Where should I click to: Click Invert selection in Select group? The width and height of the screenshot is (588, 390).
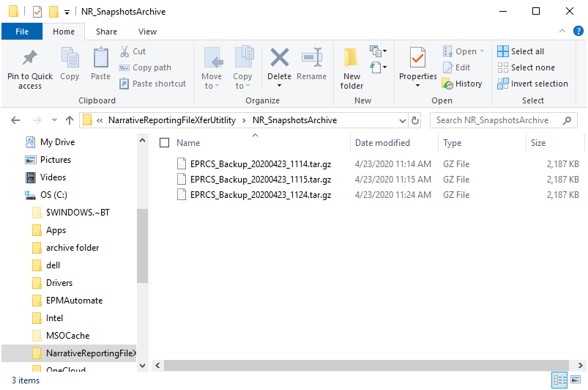coord(532,84)
